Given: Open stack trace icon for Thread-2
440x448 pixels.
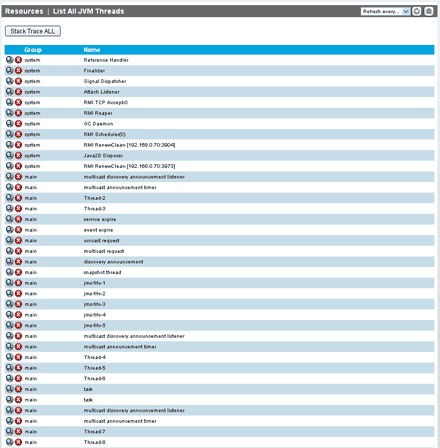Looking at the screenshot, I should [10, 198].
